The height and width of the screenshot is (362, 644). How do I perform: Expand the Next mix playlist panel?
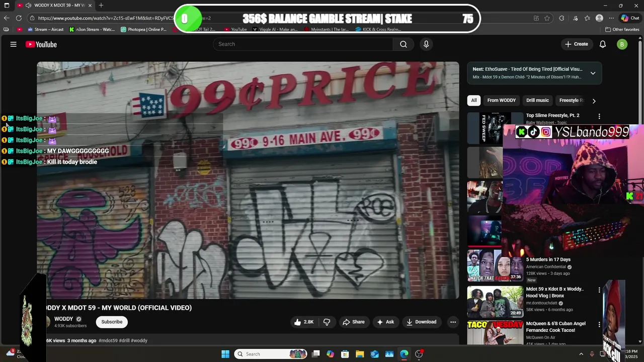(x=593, y=73)
